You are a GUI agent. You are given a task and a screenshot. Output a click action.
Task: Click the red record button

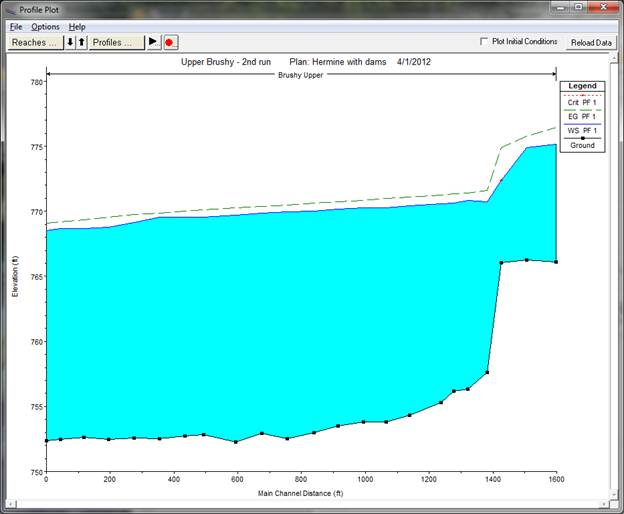pos(170,42)
